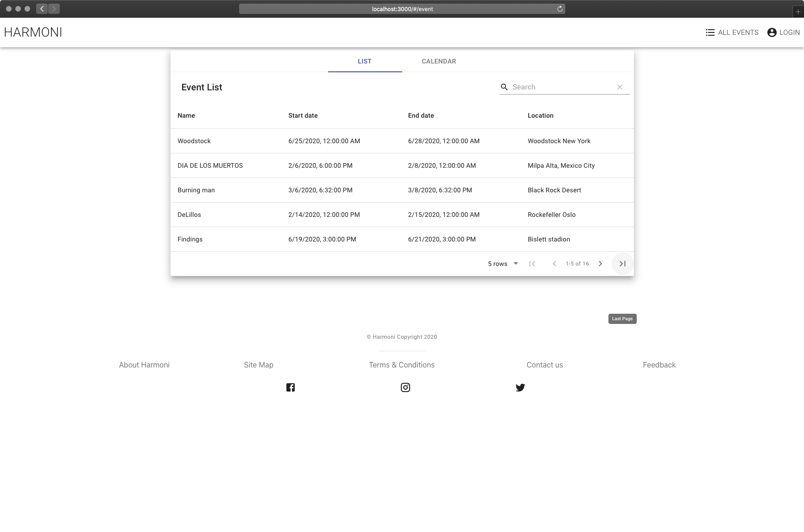This screenshot has width=804, height=532.
Task: Click the browser back arrow
Action: 42,9
